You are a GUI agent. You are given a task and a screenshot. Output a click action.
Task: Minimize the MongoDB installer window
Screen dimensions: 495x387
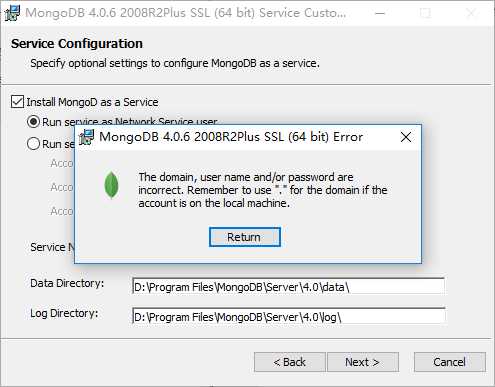pyautogui.click(x=380, y=13)
